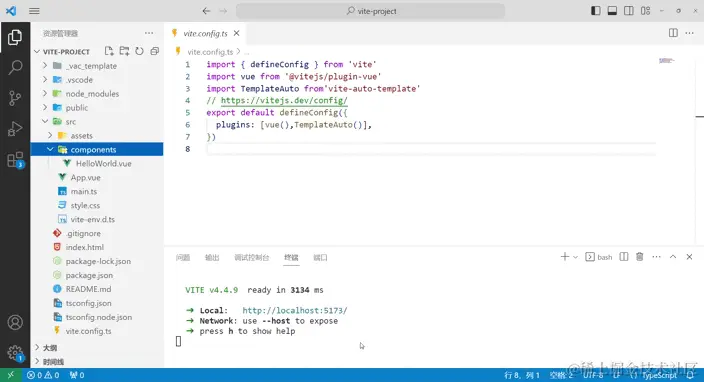Expand the .vscode folder
Viewport: 704px width, 382px height.
44,79
